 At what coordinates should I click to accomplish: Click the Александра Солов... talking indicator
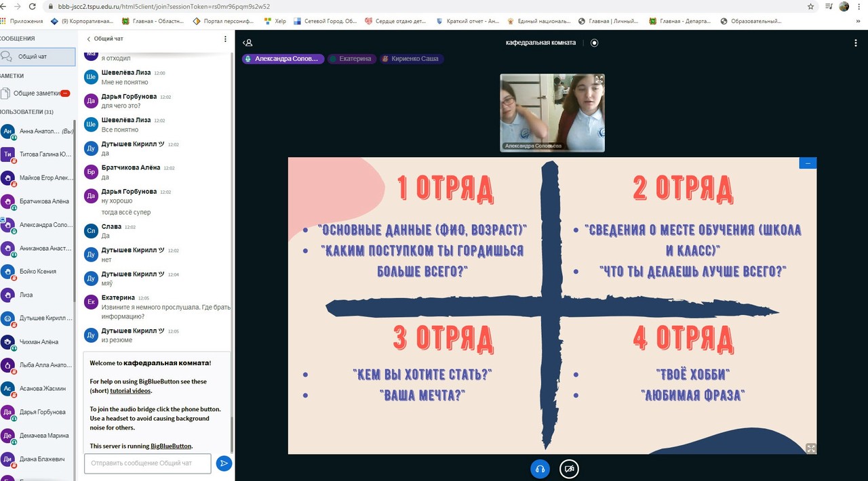pos(283,59)
